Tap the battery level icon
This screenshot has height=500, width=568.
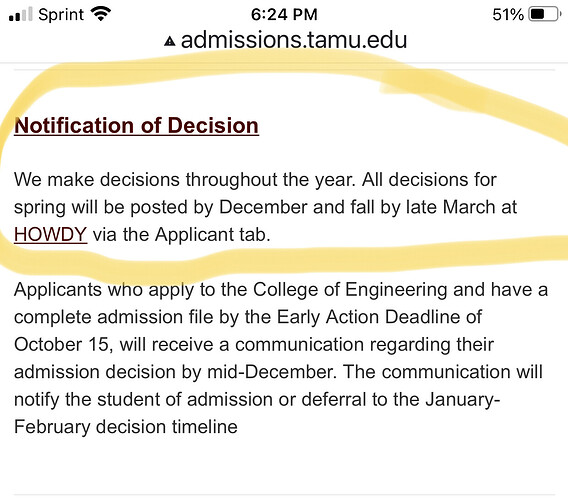544,14
